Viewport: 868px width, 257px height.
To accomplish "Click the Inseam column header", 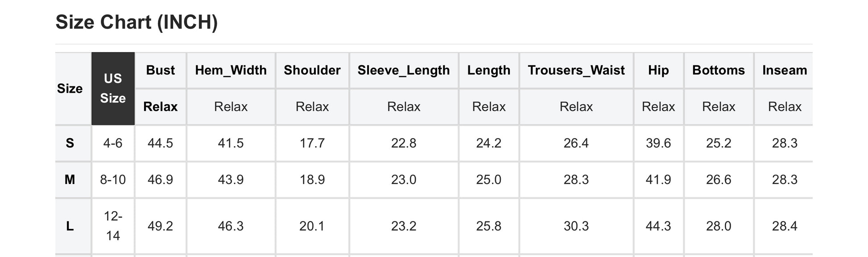I will coord(784,70).
